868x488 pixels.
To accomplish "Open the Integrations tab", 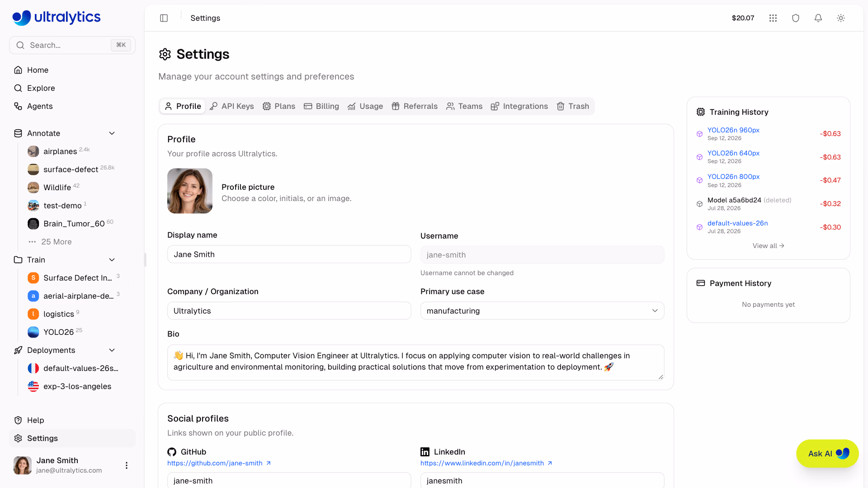I will point(519,106).
